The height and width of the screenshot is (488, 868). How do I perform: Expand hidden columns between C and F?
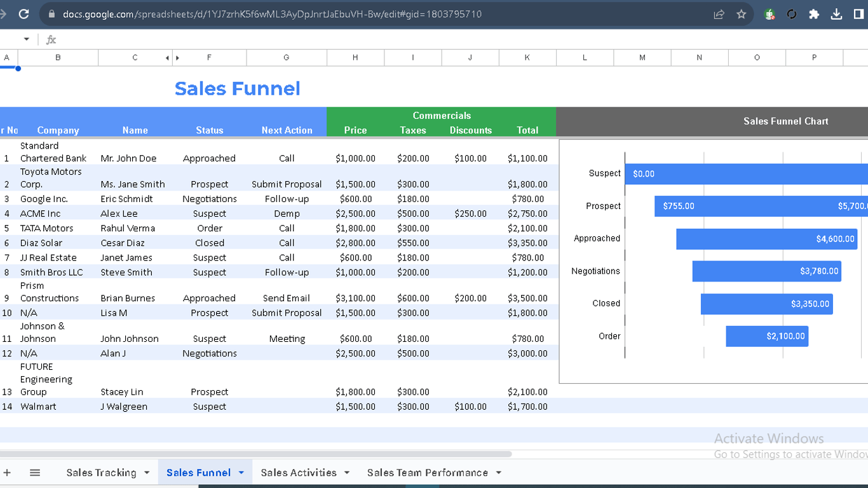[x=172, y=58]
